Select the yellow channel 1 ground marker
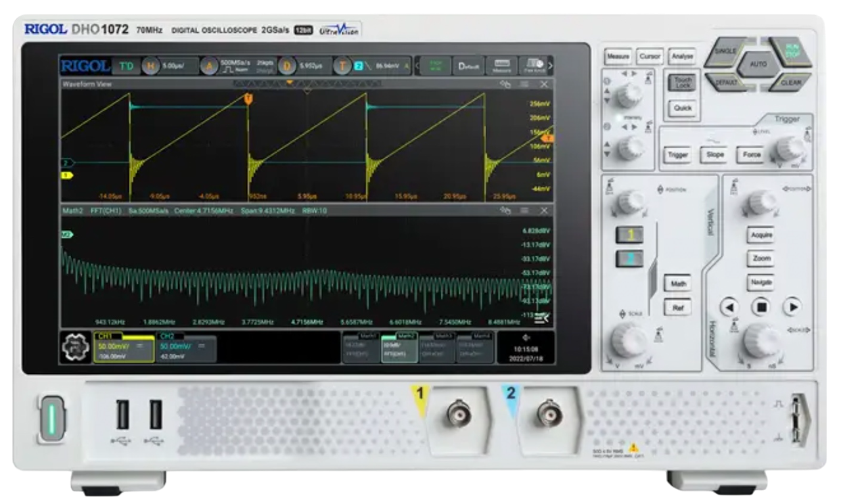Viewport: 841px width, 504px height. point(66,175)
